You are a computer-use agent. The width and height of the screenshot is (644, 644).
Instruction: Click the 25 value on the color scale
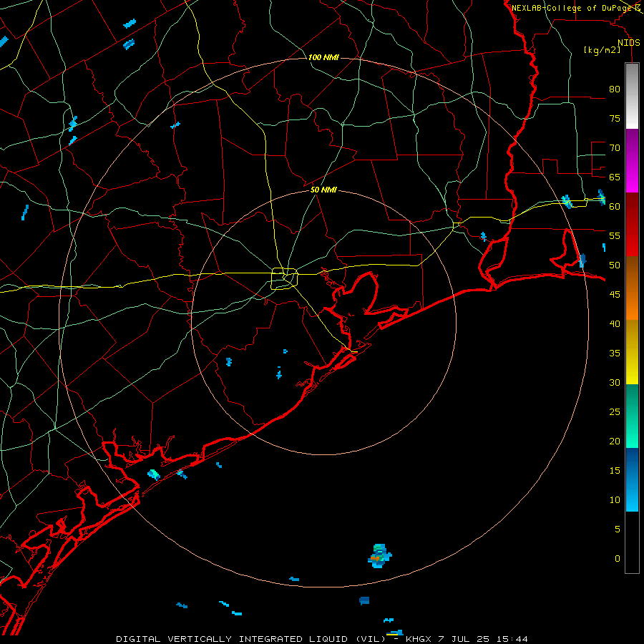[x=615, y=412]
